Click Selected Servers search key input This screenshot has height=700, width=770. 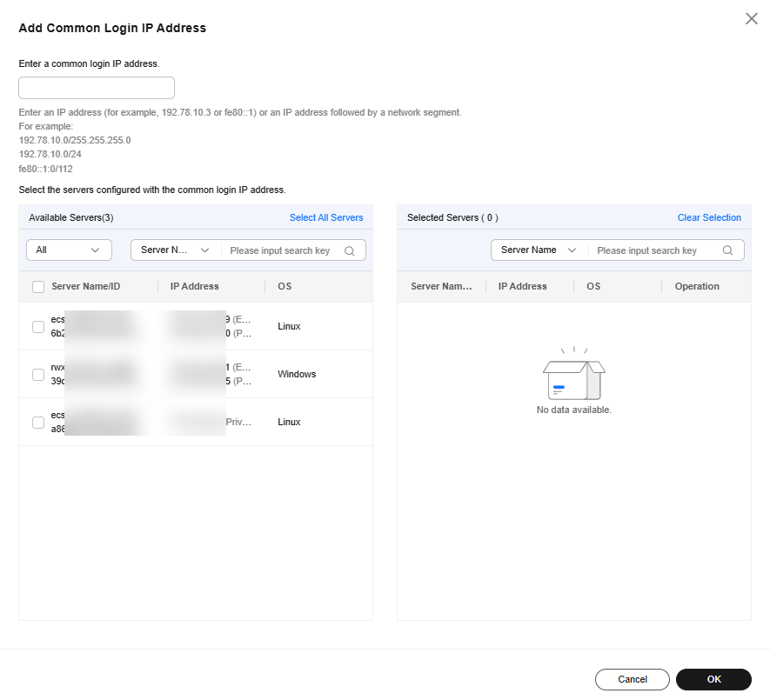[655, 250]
